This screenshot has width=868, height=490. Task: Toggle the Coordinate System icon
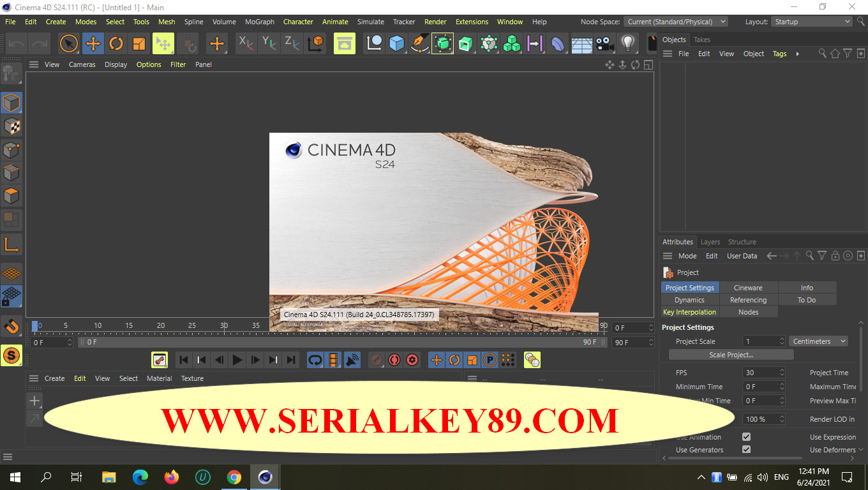[x=316, y=43]
